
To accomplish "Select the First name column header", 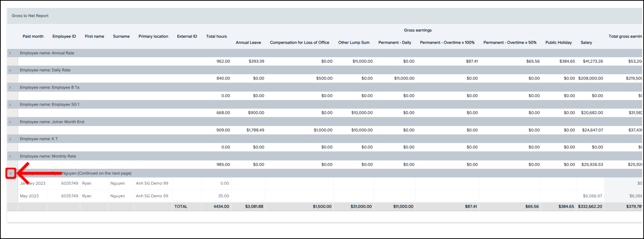I will pyautogui.click(x=94, y=36).
